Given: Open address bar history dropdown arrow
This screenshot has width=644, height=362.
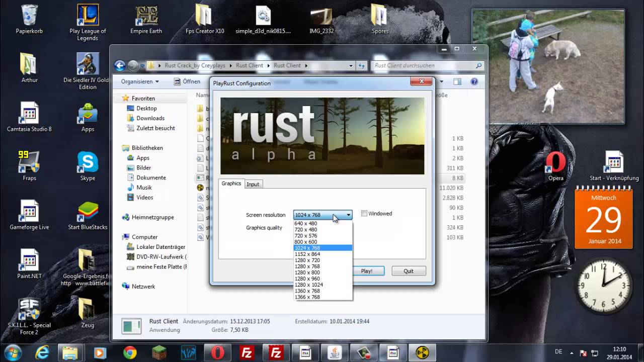Looking at the screenshot, I should tap(351, 65).
